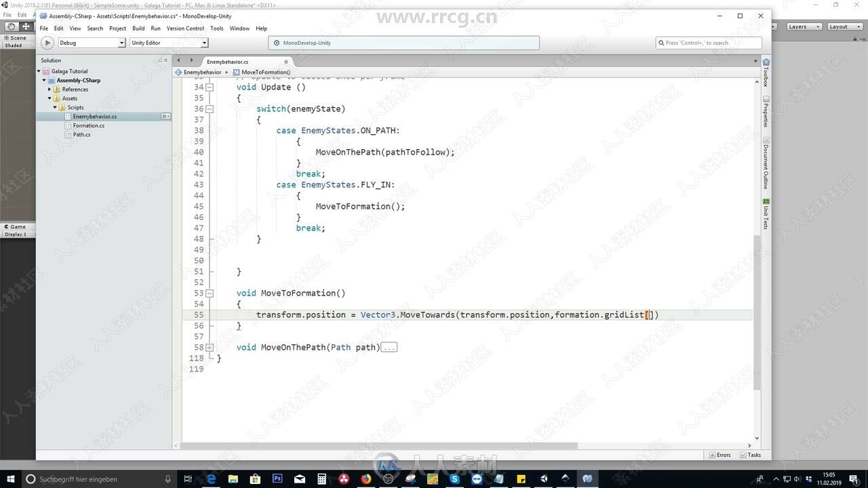The image size is (868, 488).
Task: Open the Window menu
Action: [239, 28]
